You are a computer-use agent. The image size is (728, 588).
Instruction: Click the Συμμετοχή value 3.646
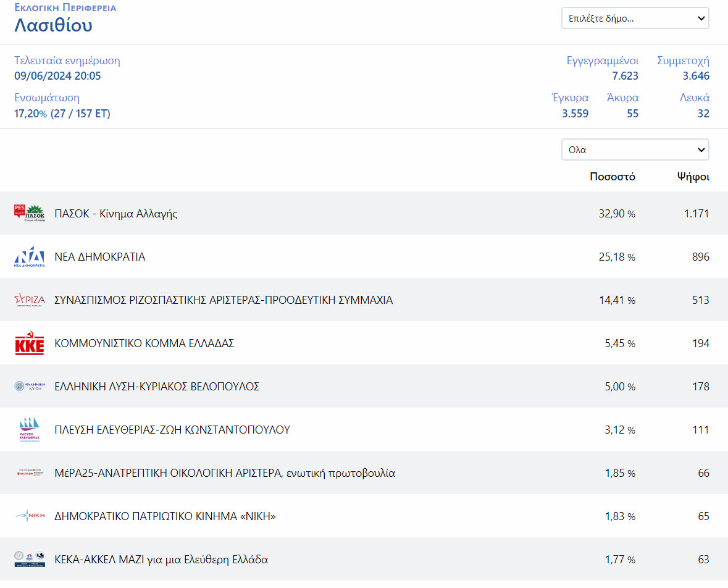(695, 77)
